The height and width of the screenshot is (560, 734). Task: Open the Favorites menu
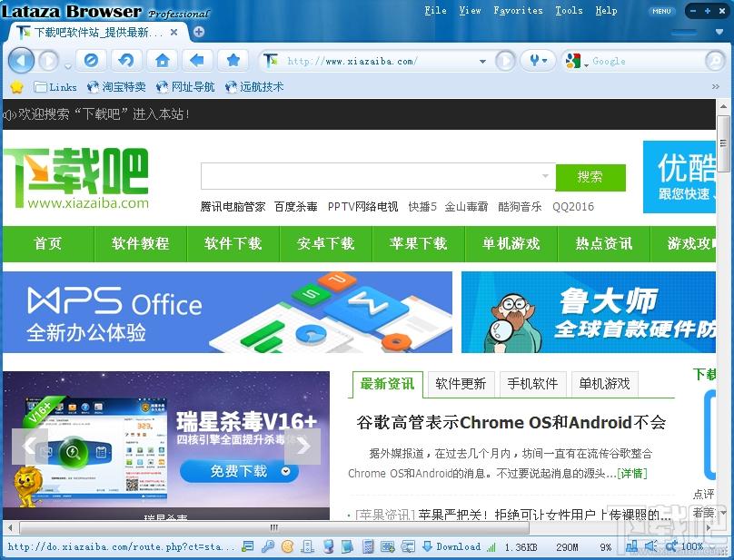518,10
